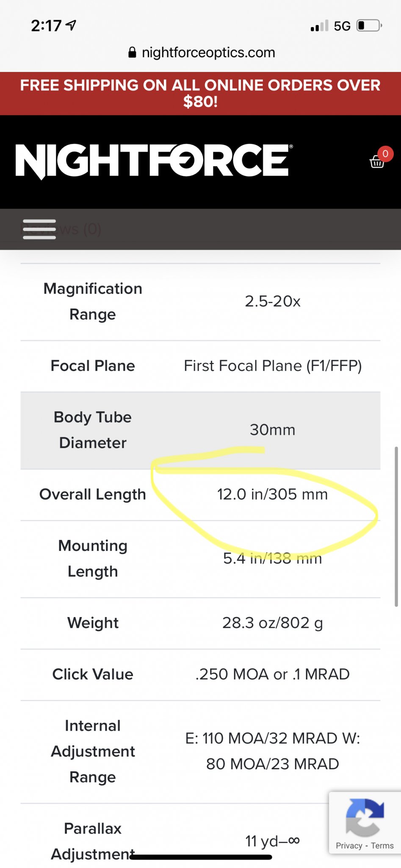
Task: Tap the cellular signal bars
Action: coord(319,26)
